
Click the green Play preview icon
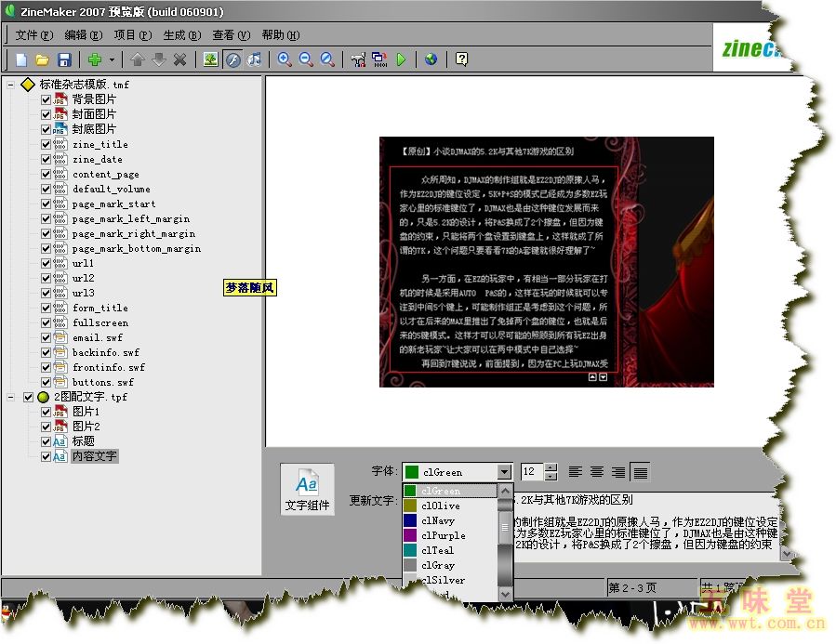click(x=401, y=59)
